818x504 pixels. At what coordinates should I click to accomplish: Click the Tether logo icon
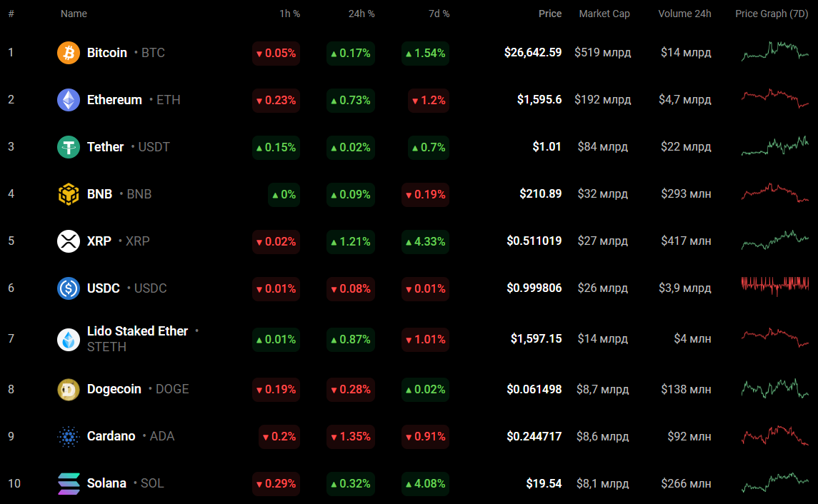69,147
